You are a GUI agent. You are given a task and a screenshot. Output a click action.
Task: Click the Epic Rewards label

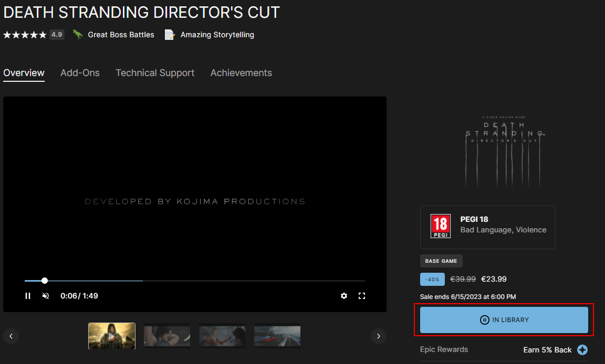point(444,349)
